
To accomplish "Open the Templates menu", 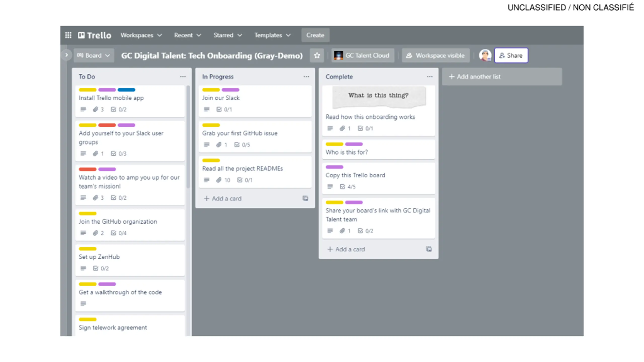I will 272,35.
